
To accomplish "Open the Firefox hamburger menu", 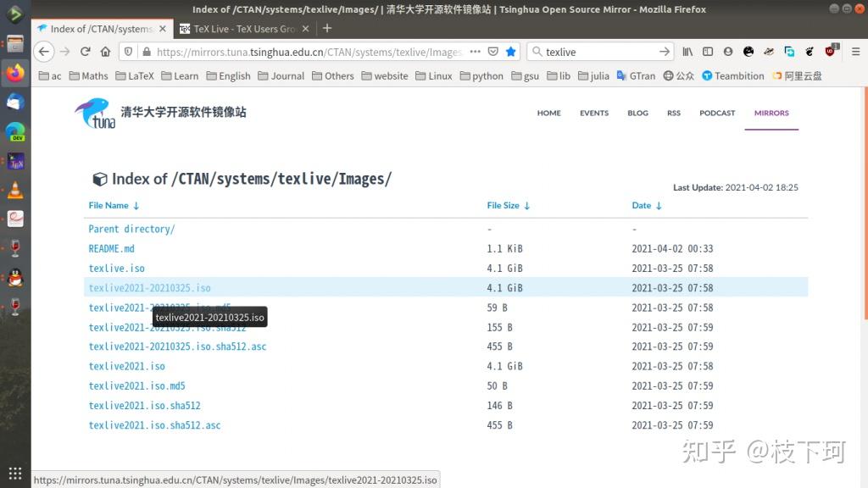I will [856, 52].
